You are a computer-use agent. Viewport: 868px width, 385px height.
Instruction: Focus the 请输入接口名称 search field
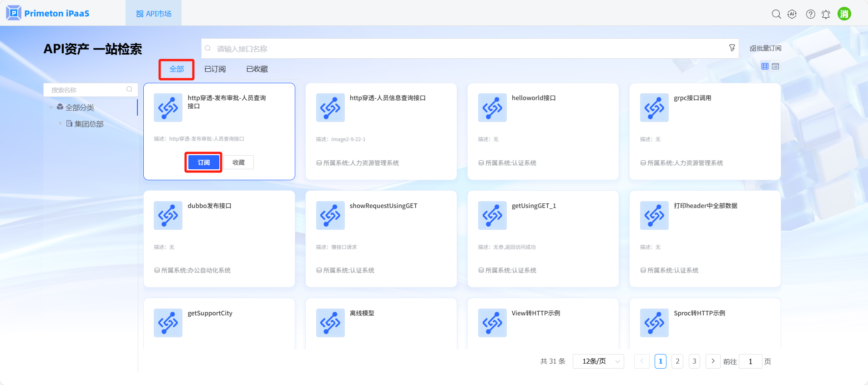(470, 48)
